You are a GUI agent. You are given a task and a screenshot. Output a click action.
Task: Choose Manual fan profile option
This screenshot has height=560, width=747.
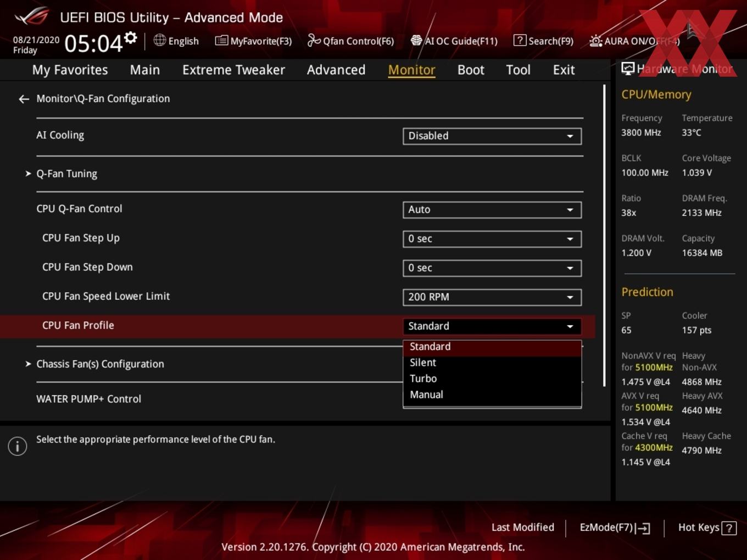click(492, 395)
